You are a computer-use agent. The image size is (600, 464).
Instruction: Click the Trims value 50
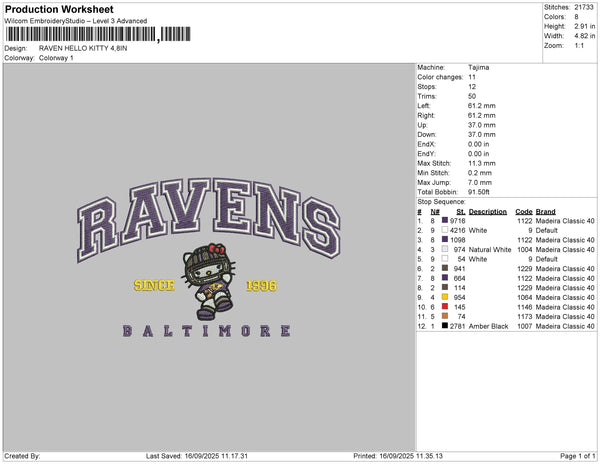pos(472,96)
